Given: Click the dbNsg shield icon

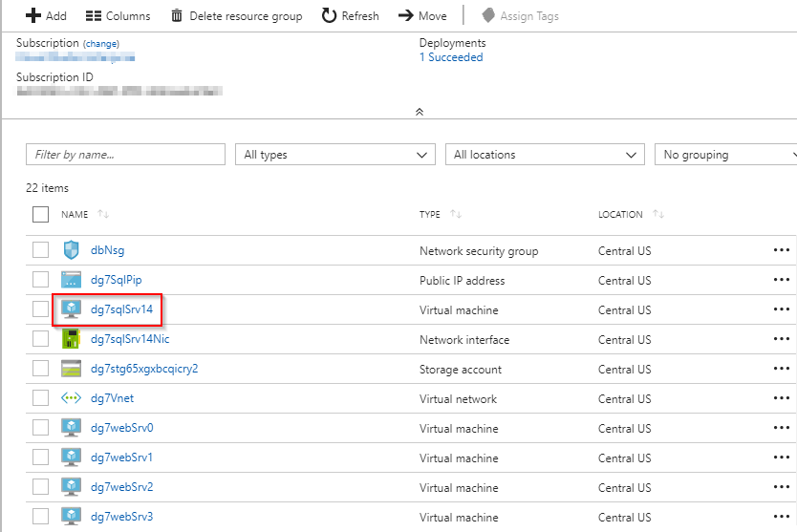Looking at the screenshot, I should click(71, 250).
